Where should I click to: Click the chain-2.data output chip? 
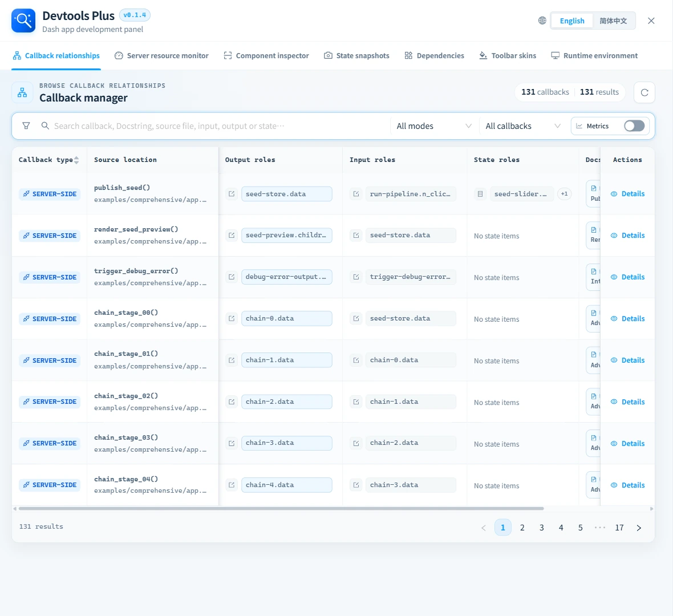pos(287,402)
